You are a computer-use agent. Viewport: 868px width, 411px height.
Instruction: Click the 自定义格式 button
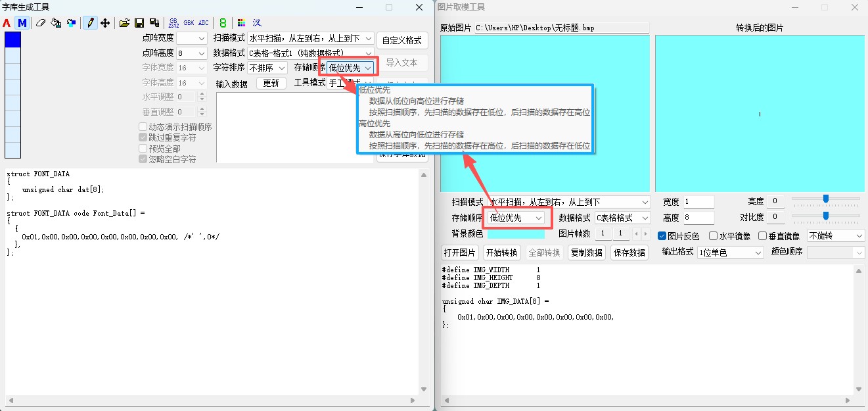point(401,40)
